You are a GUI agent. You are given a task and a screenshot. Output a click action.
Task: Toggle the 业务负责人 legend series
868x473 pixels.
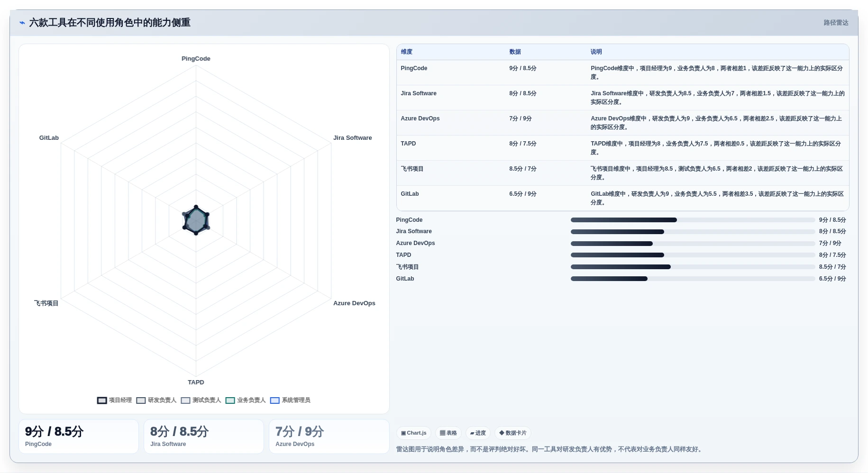246,400
